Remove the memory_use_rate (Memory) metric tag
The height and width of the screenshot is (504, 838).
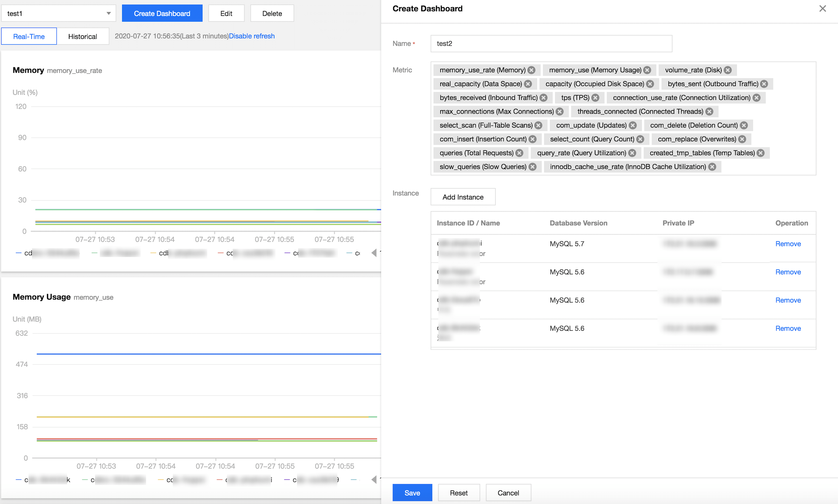click(x=532, y=70)
